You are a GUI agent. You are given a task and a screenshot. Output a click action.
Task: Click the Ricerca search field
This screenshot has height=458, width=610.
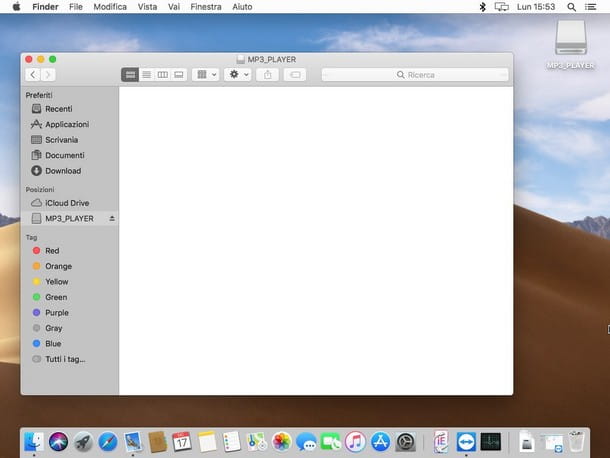pyautogui.click(x=415, y=75)
